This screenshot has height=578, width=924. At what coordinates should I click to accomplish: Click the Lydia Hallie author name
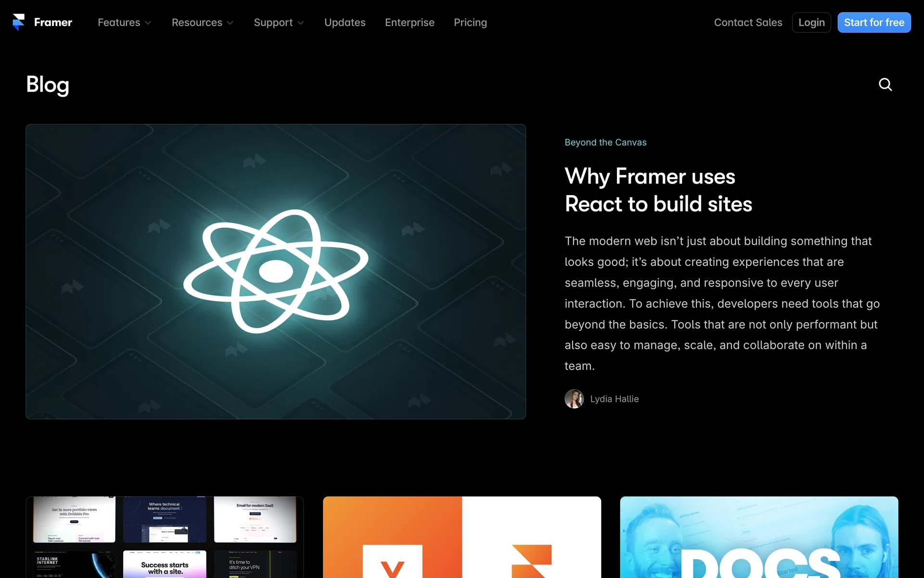615,399
